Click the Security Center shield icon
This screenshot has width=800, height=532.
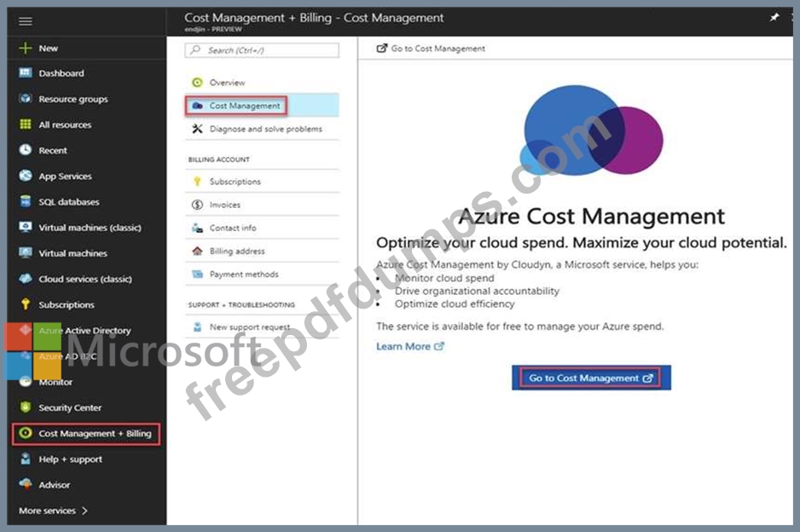click(25, 407)
